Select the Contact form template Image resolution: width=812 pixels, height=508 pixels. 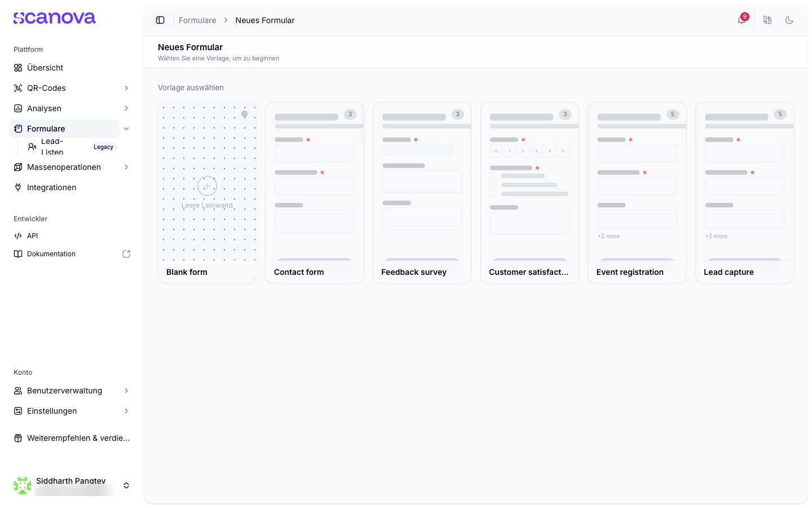tap(315, 192)
